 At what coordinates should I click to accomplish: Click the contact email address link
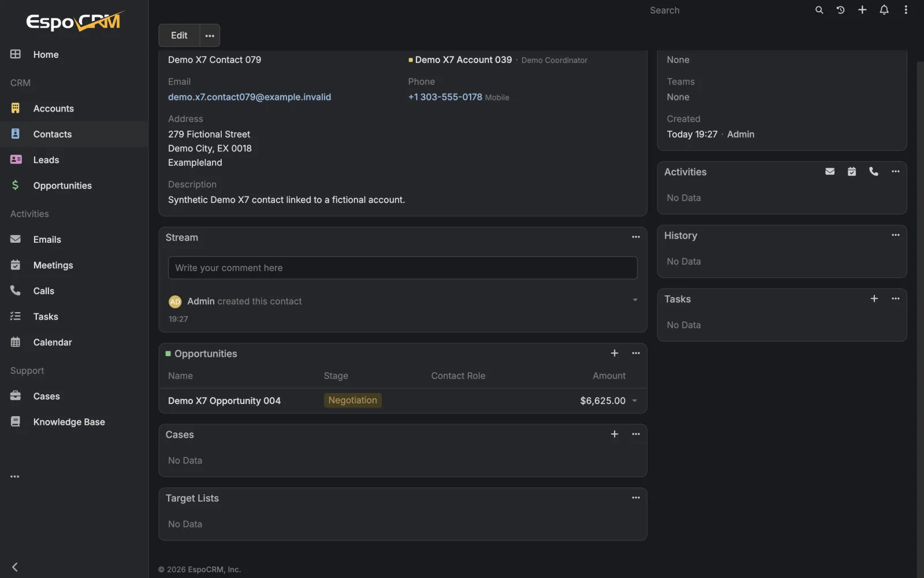pos(249,97)
